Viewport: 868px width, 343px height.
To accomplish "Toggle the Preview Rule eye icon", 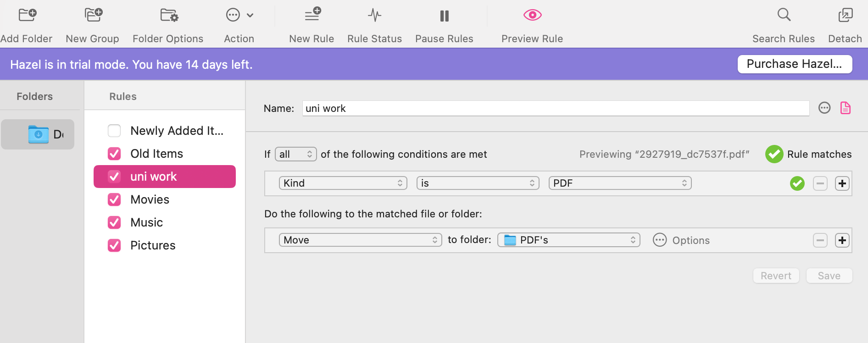I will pos(532,16).
